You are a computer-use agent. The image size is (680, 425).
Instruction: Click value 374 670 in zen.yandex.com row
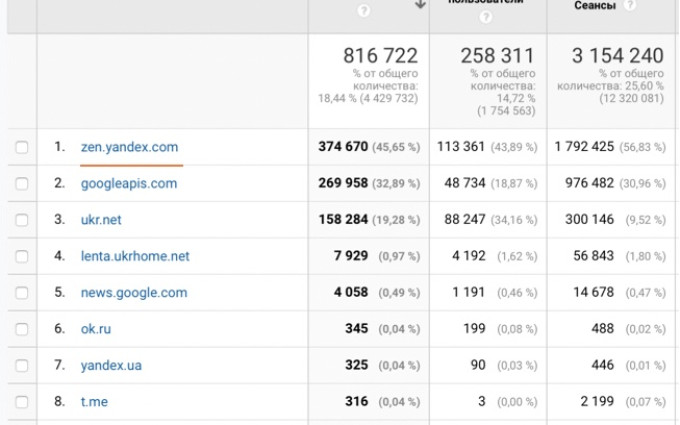[343, 147]
